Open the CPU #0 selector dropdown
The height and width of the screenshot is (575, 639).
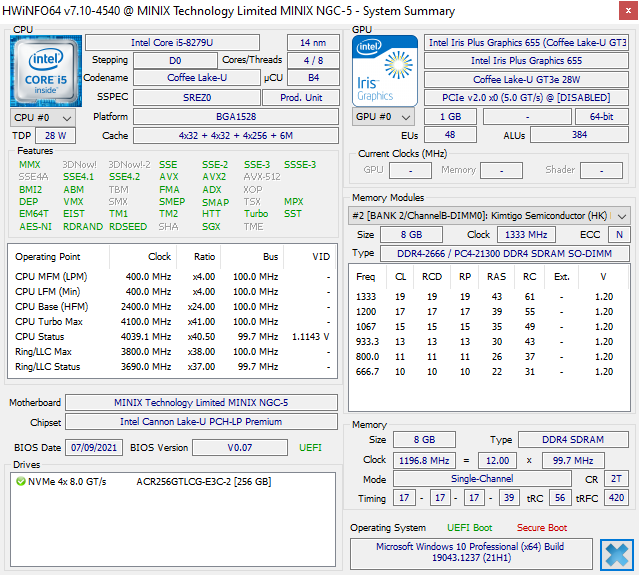coord(42,118)
